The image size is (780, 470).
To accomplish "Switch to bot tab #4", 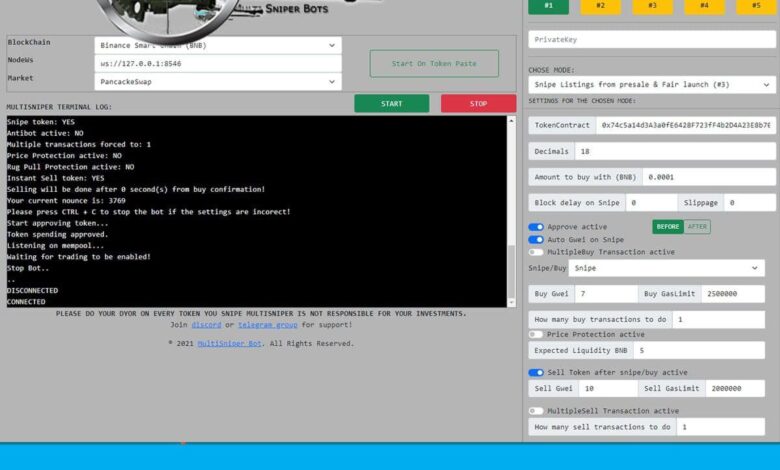I will pos(704,6).
